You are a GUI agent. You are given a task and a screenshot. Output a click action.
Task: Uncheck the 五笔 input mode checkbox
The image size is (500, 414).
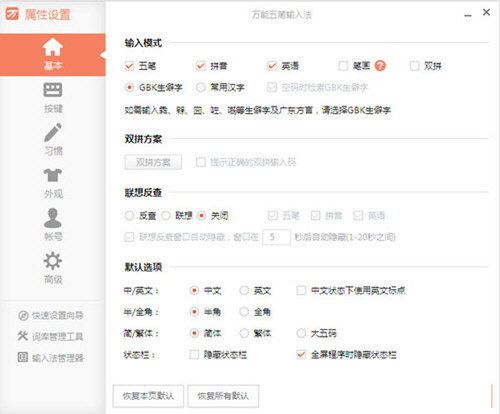(x=129, y=66)
